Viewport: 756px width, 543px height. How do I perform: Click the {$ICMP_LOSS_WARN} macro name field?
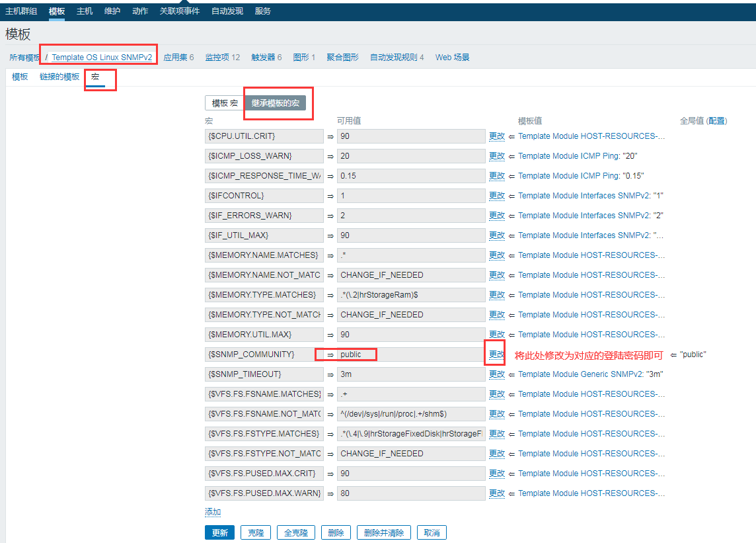click(264, 156)
